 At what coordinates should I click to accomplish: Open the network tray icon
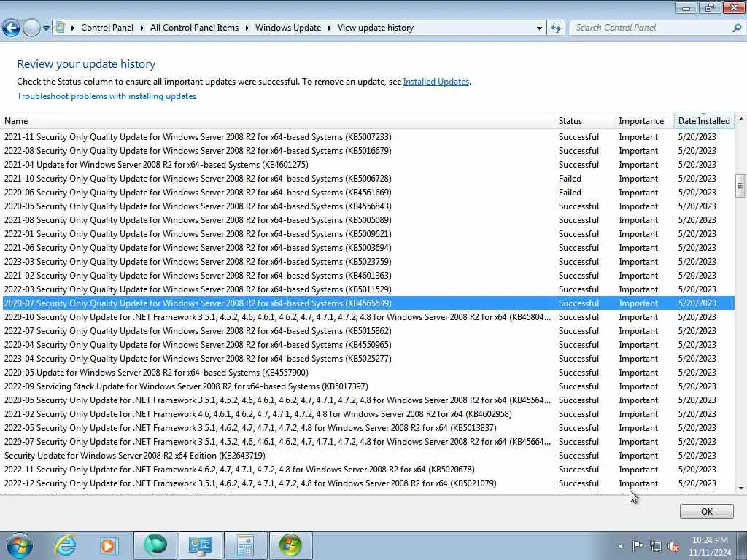tap(656, 546)
